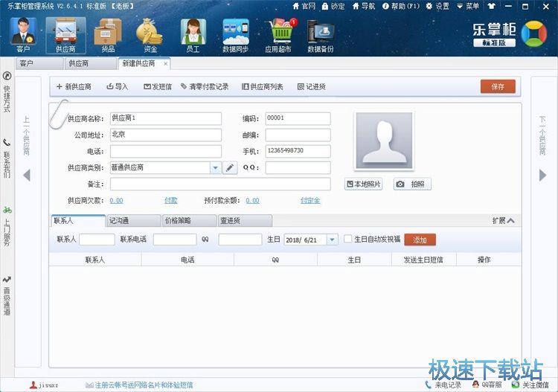This screenshot has width=558, height=392.
Task: Click 新供应商 new supplier toolbar button
Action: (x=74, y=86)
